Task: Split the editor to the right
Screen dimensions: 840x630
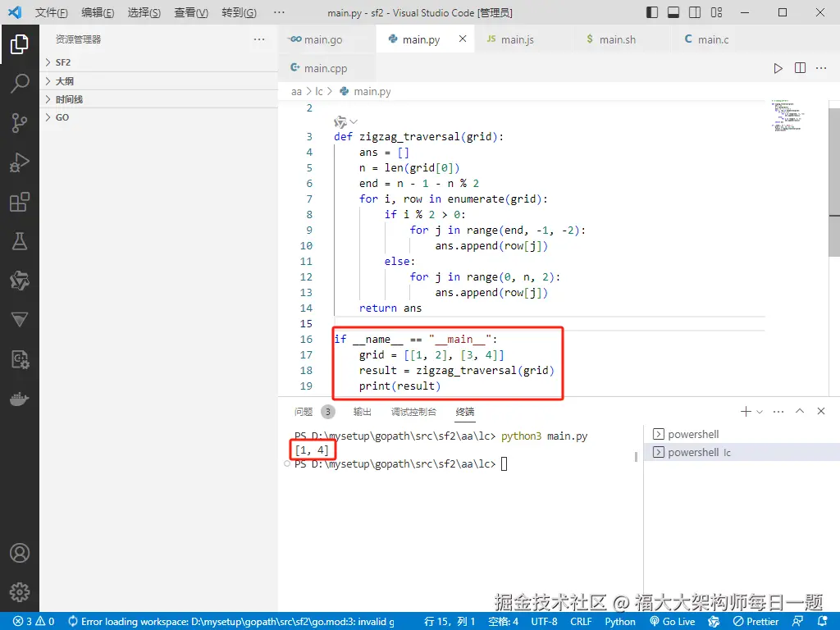Action: coord(800,68)
